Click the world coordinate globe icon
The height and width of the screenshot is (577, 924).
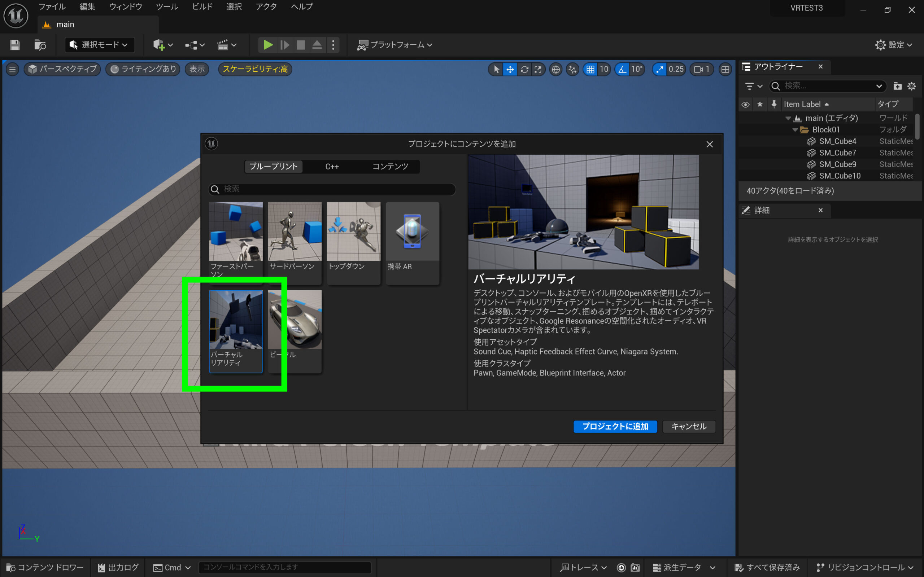click(555, 69)
